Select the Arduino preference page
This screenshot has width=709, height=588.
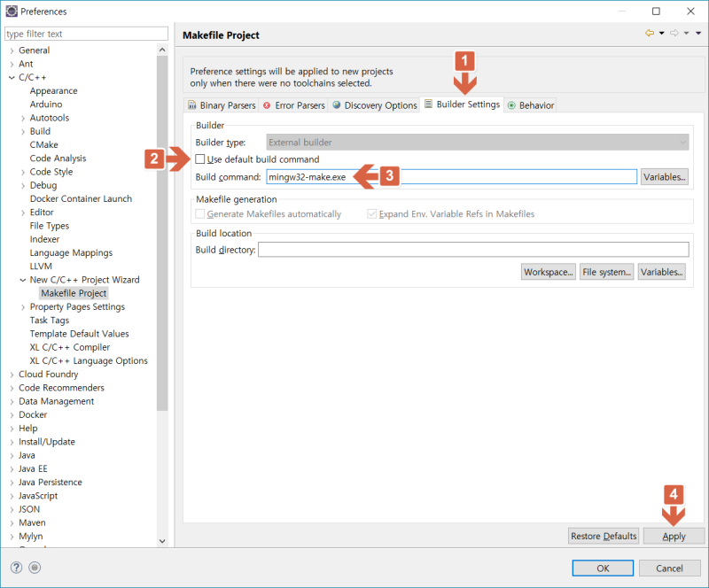pos(46,104)
